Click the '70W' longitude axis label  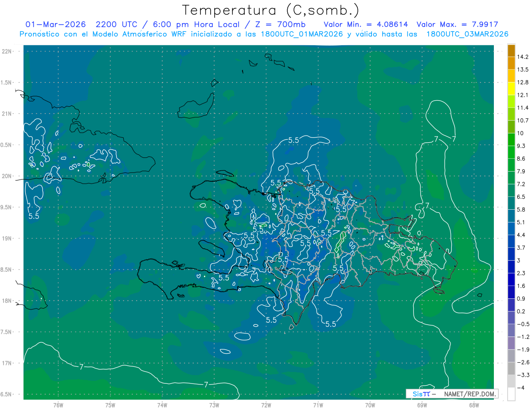point(370,405)
